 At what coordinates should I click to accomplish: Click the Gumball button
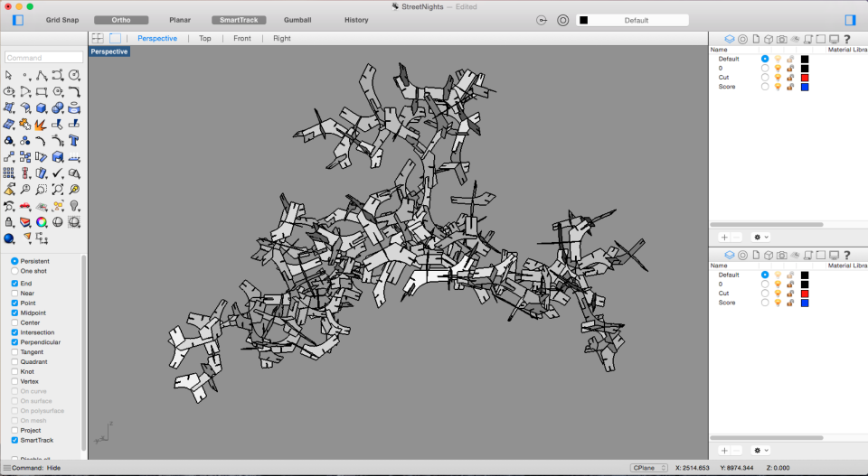pos(296,20)
